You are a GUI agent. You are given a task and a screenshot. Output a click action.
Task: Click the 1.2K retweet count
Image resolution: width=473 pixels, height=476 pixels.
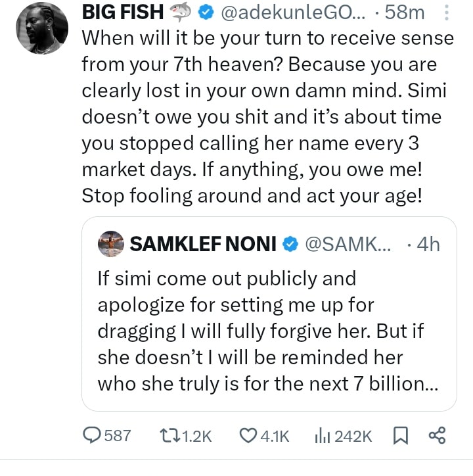coord(196,435)
